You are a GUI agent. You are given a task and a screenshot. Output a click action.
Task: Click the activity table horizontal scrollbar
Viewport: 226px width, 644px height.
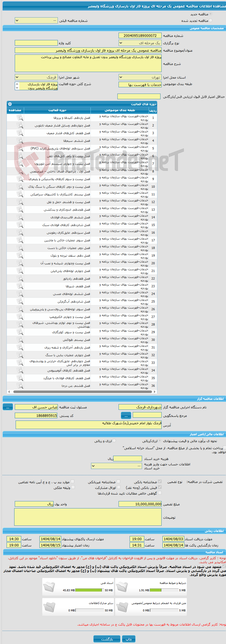[x=82, y=392]
